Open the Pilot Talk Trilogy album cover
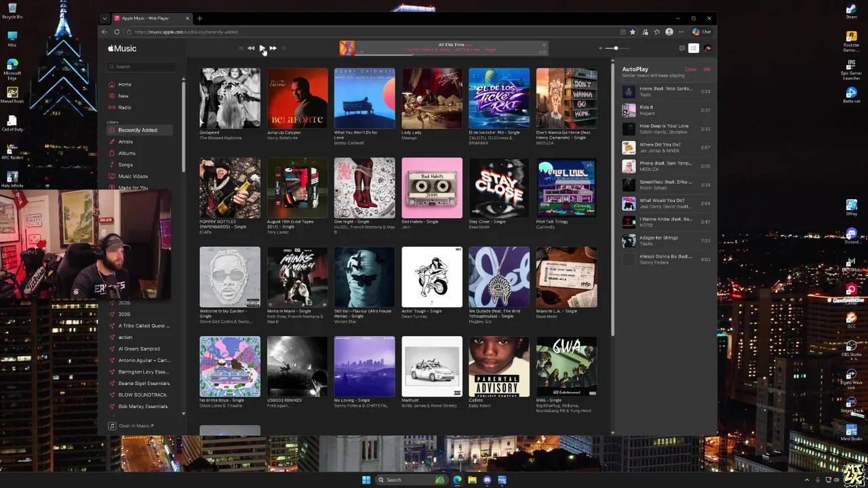 click(567, 188)
